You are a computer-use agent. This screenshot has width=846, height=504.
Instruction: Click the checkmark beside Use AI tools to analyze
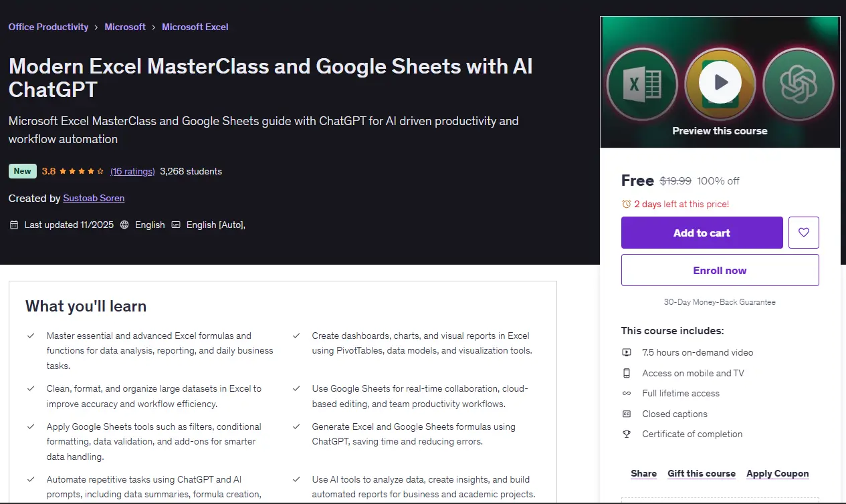[296, 479]
